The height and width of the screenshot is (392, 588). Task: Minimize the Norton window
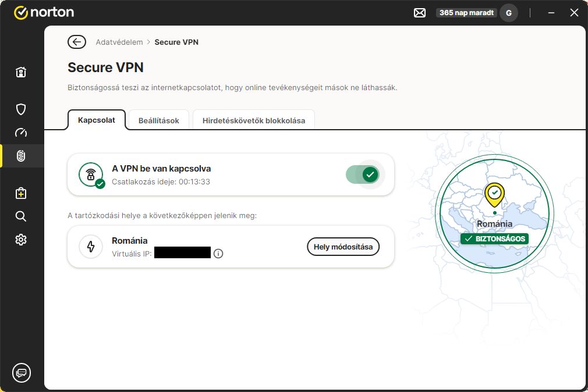[x=551, y=13]
